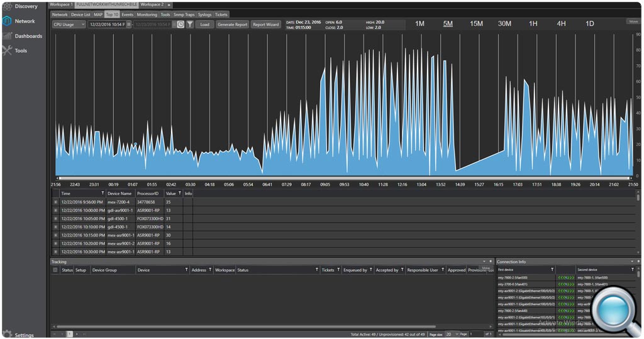644x339 pixels.
Task: Expand the 10:05:00 PM gdl-4500-1 row
Action: pos(55,219)
